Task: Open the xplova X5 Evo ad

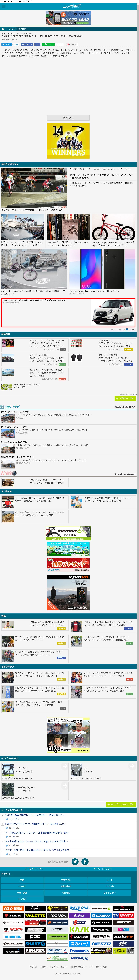Action: [x=68, y=593]
